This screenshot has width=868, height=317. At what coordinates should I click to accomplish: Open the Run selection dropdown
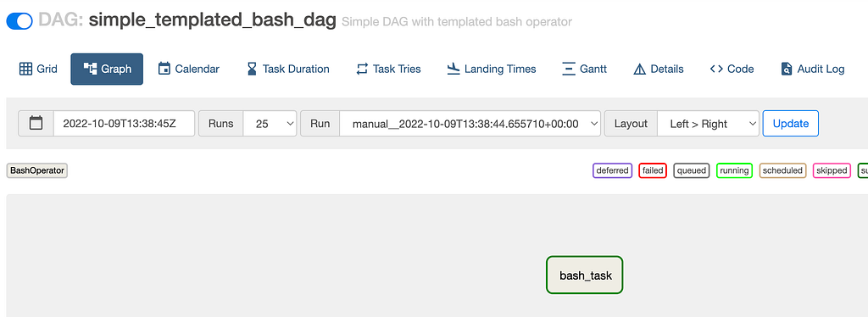[470, 124]
